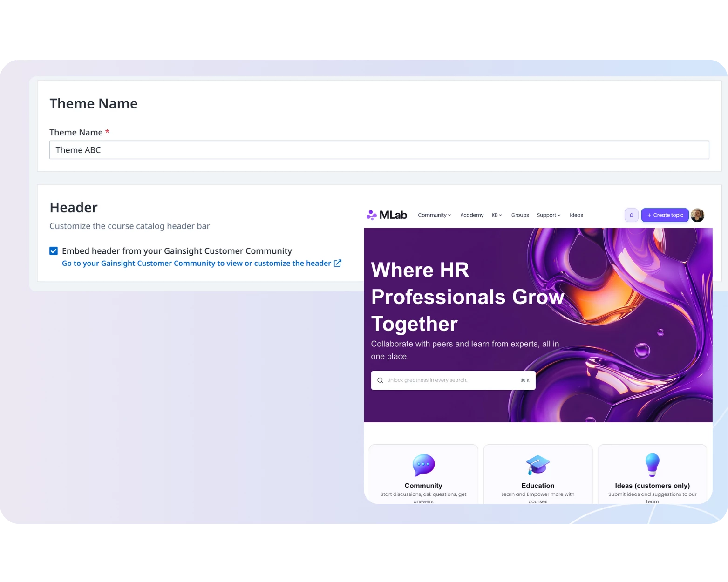Follow the Go to Gainsight Customer Community link
This screenshot has width=728, height=582.
pos(197,263)
